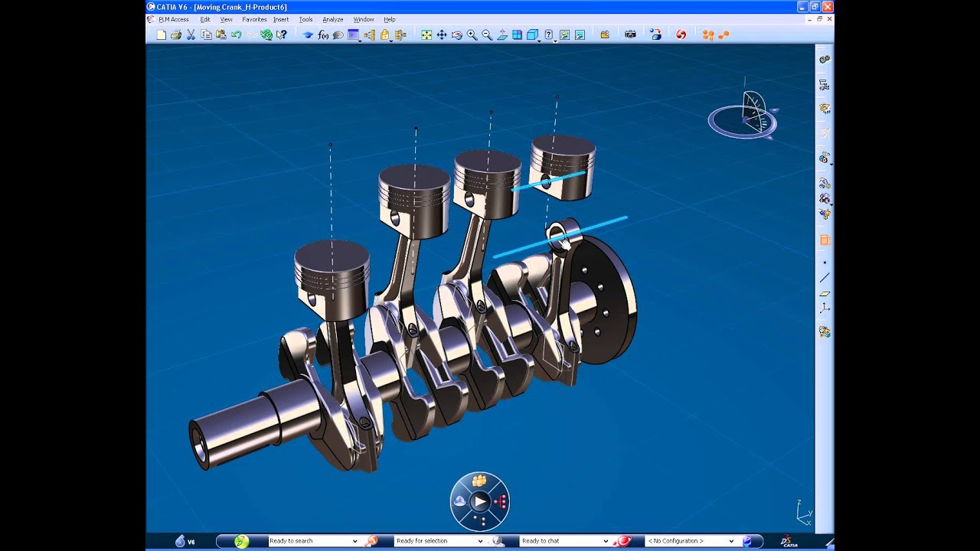
Task: Select the Cut scissors icon
Action: pyautogui.click(x=191, y=34)
